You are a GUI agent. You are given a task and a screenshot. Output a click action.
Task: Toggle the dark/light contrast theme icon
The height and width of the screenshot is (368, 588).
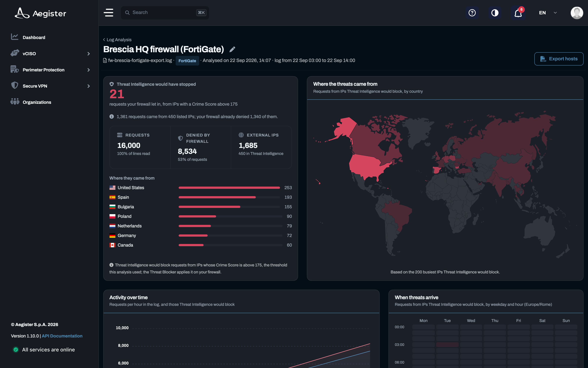tap(495, 13)
